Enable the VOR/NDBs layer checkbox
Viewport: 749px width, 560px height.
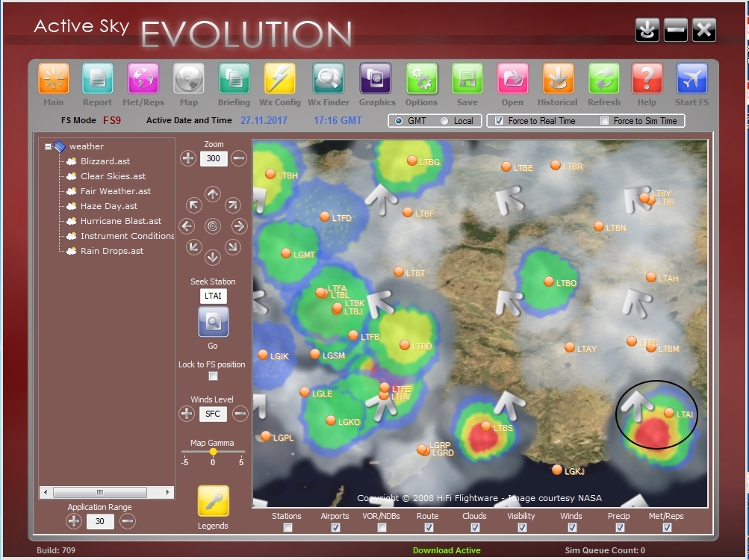(x=382, y=527)
